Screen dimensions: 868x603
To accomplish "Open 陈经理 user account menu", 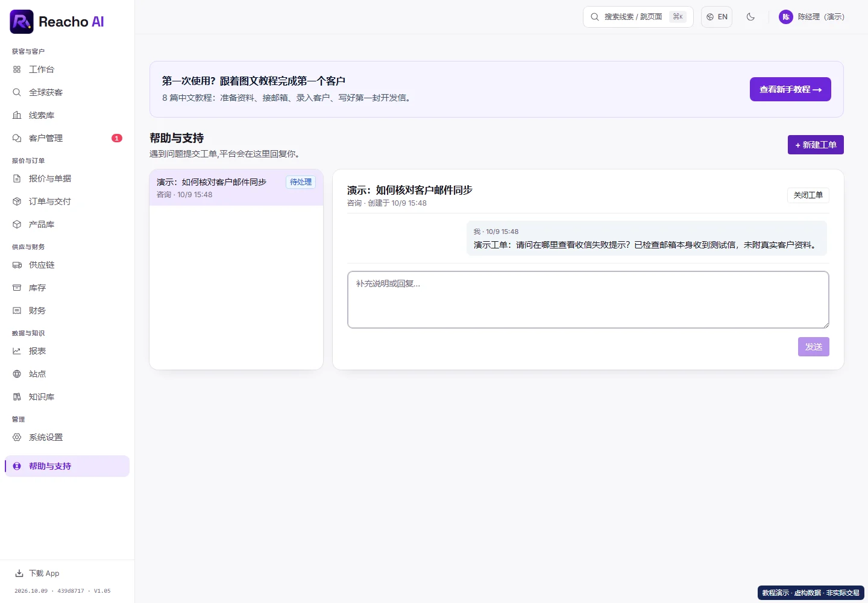I will tap(811, 17).
